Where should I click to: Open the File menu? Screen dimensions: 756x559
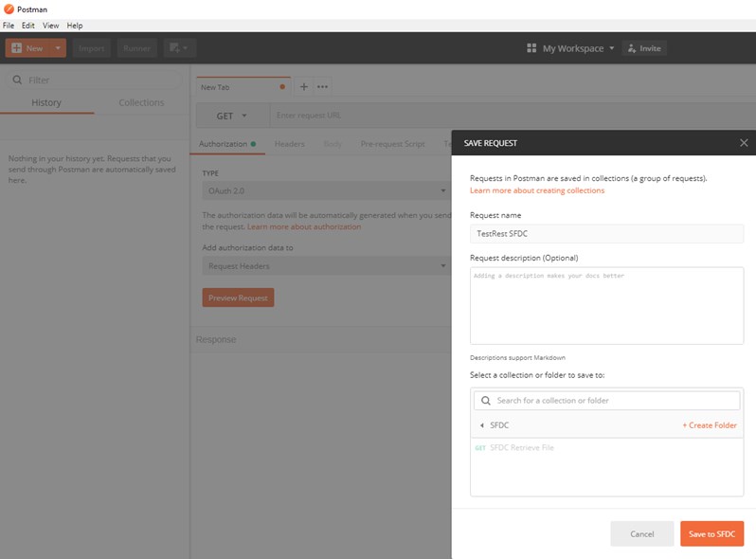(x=9, y=26)
